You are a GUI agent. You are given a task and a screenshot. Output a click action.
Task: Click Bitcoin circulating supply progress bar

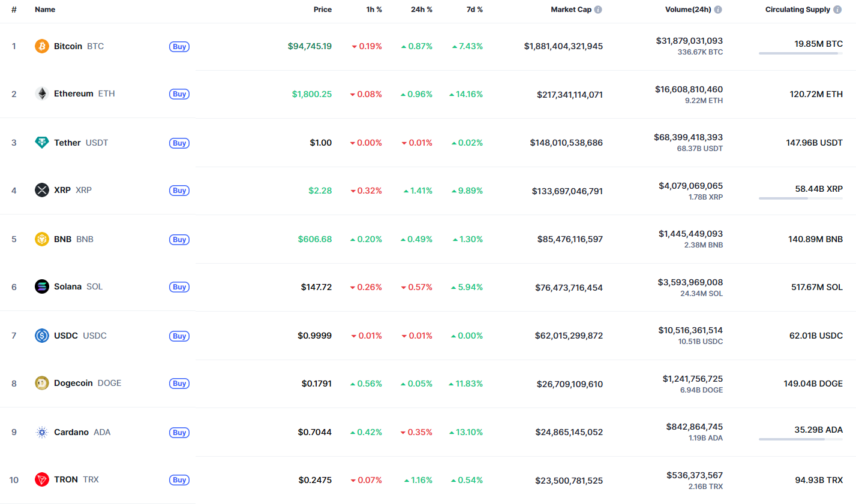pyautogui.click(x=801, y=53)
